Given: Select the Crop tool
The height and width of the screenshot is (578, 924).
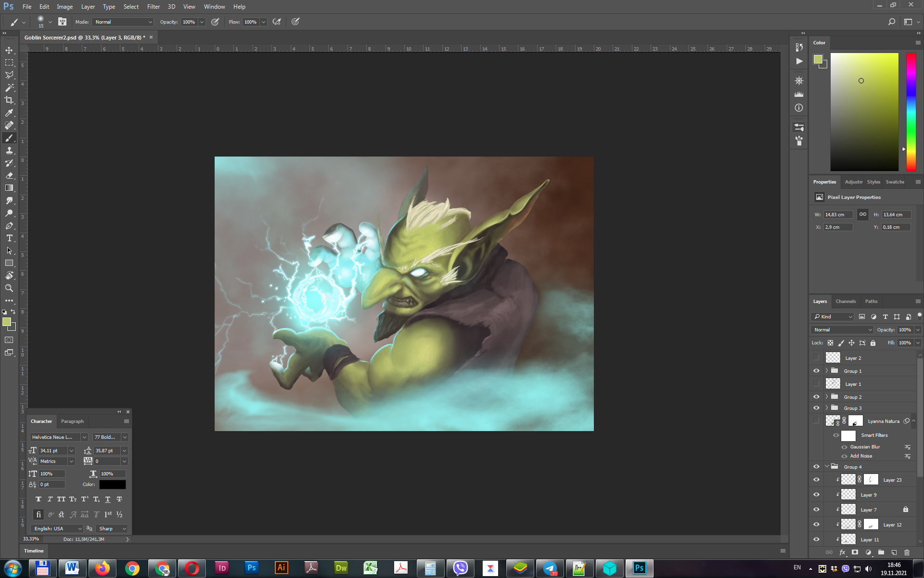Looking at the screenshot, I should click(9, 100).
